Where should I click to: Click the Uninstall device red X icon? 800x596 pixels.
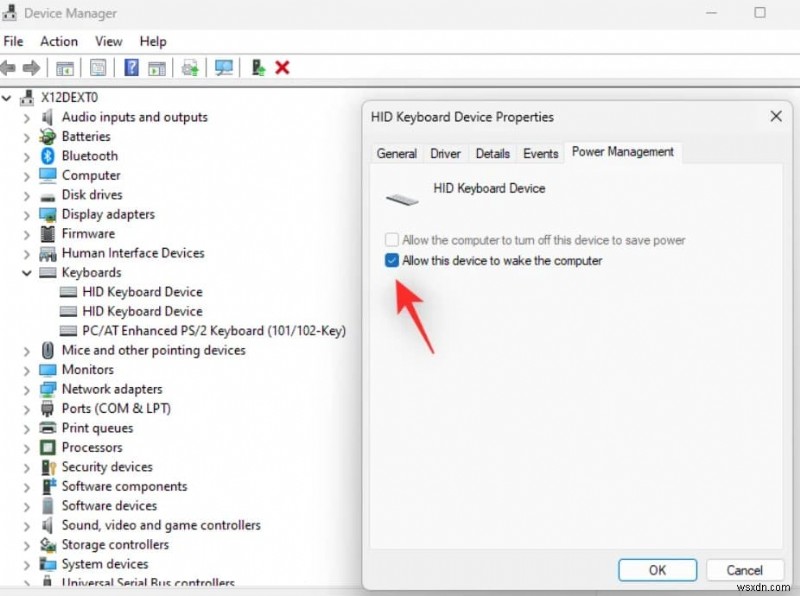281,67
